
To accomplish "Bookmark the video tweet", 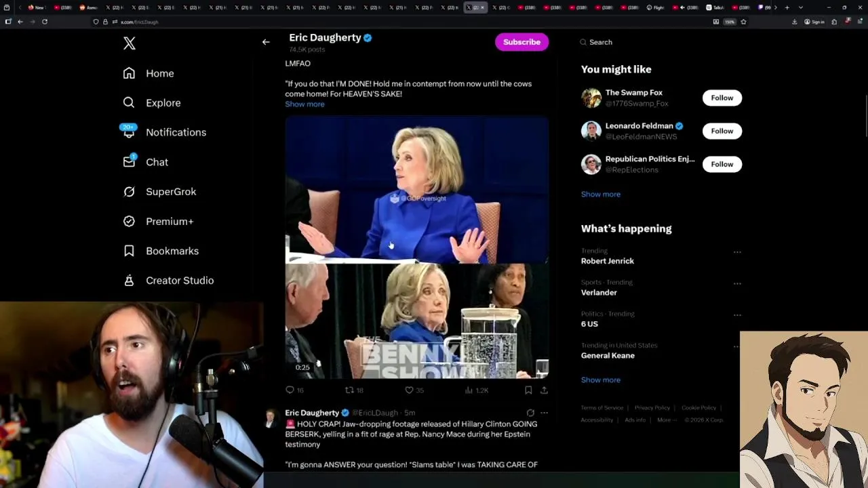I will click(528, 390).
